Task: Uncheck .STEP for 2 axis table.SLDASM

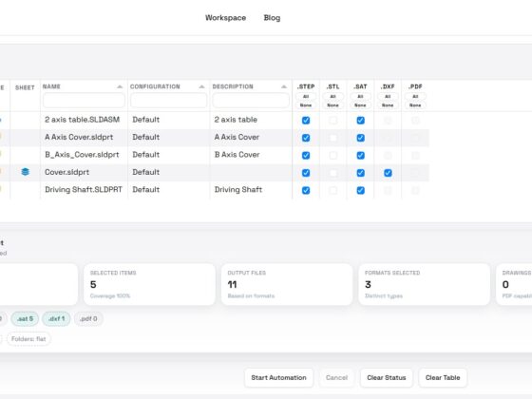Action: click(306, 120)
